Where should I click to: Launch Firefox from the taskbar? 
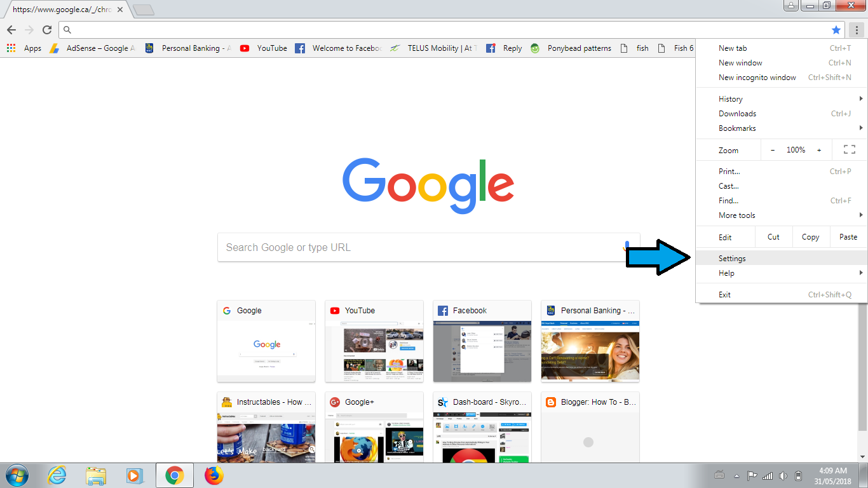coord(214,475)
